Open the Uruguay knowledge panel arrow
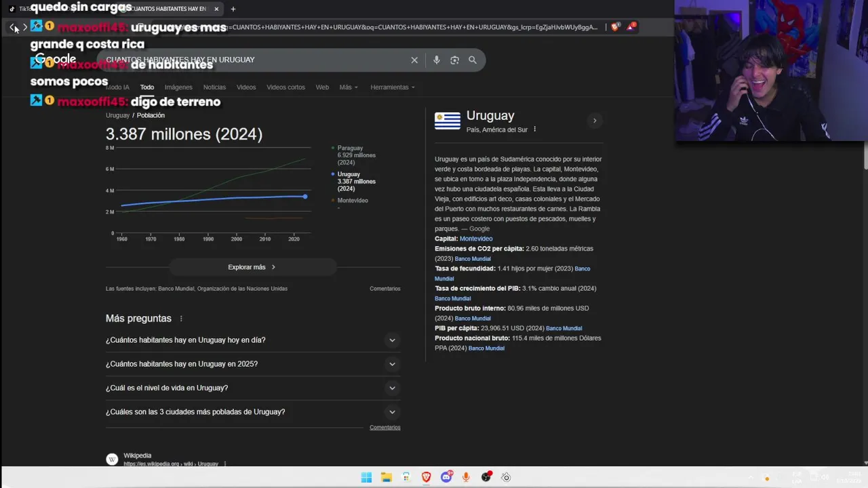The height and width of the screenshot is (488, 868). [x=595, y=121]
